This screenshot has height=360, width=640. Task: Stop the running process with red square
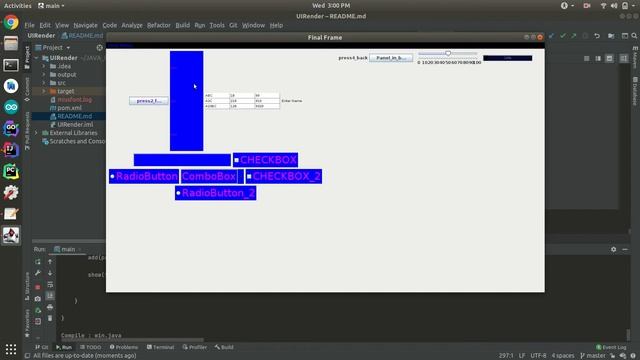(x=38, y=287)
